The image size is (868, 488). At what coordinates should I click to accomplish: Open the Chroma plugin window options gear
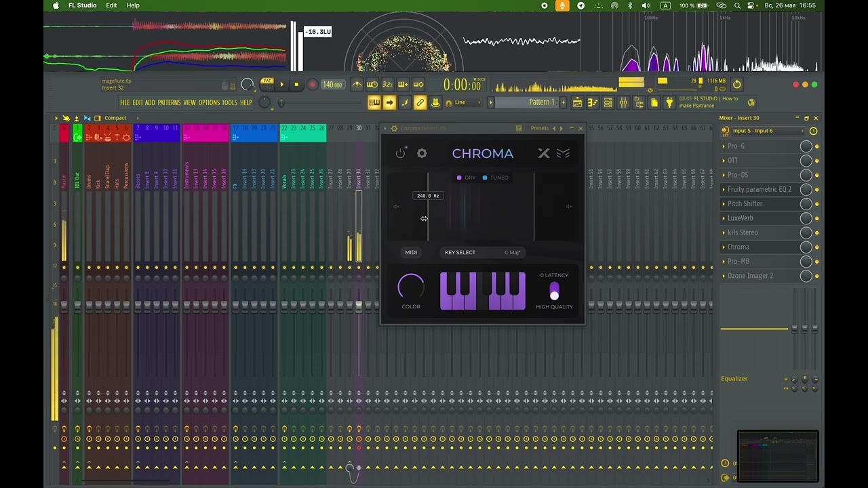(x=394, y=128)
